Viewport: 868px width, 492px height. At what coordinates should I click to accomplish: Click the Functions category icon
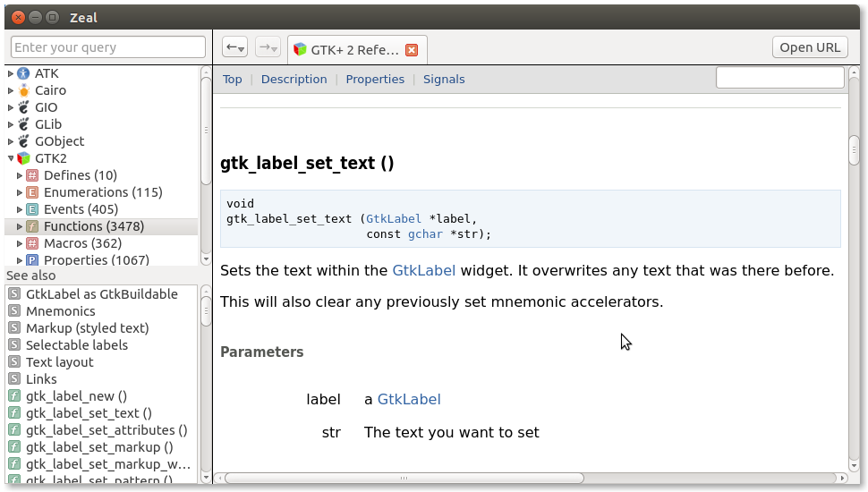[32, 226]
